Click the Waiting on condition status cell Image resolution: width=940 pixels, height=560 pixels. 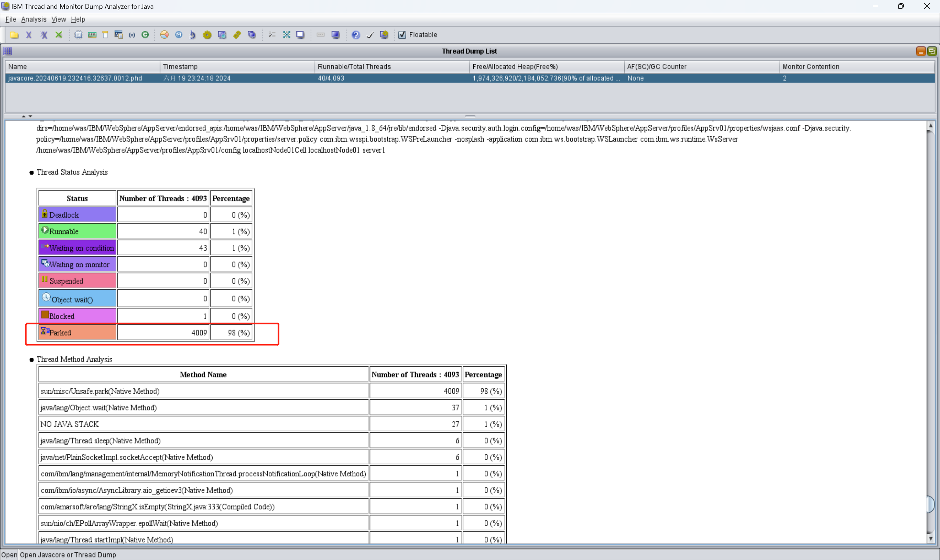point(77,248)
